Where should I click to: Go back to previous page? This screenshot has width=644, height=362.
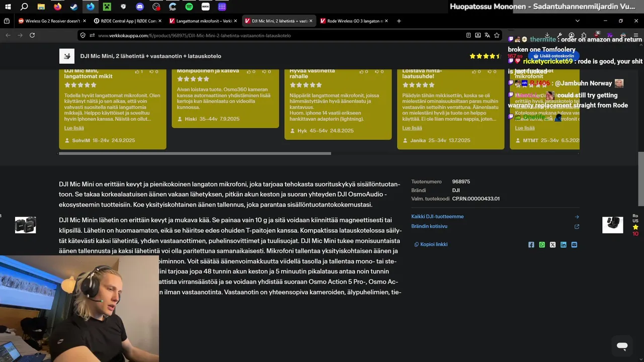click(8, 35)
